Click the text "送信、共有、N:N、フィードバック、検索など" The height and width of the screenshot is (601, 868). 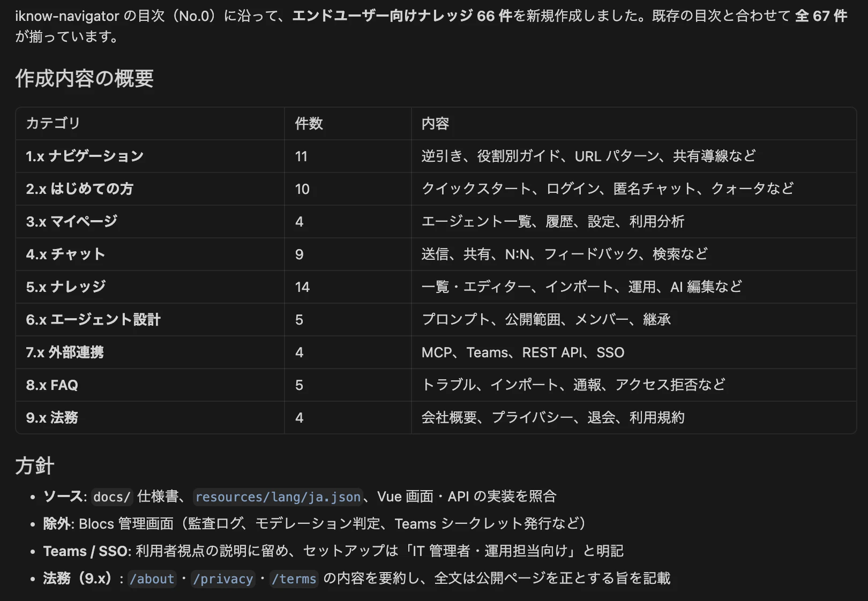point(565,254)
